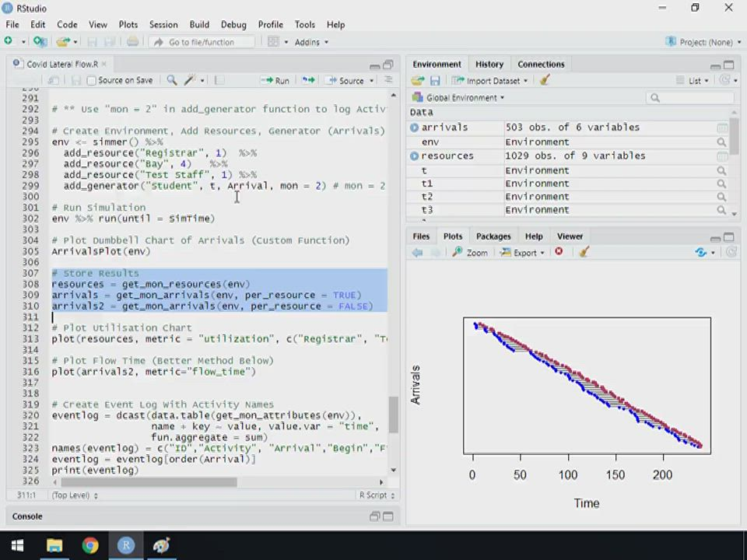
Task: Open the File menu
Action: (x=12, y=24)
